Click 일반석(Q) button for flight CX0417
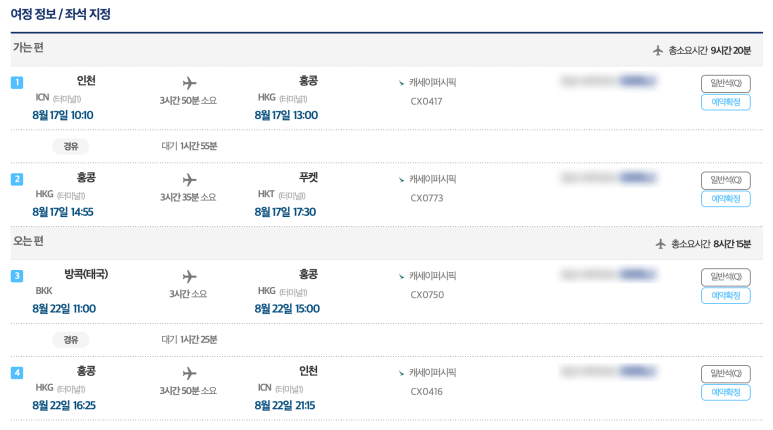Image resolution: width=773 pixels, height=430 pixels. click(x=726, y=83)
